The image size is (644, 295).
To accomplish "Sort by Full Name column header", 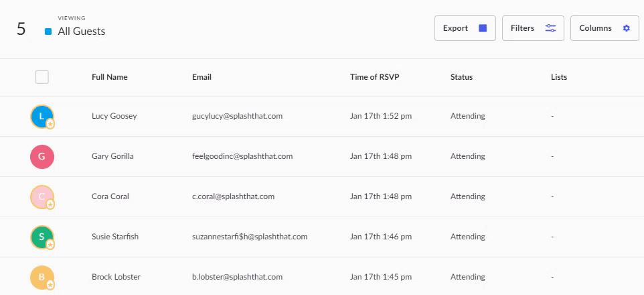I will coord(110,77).
